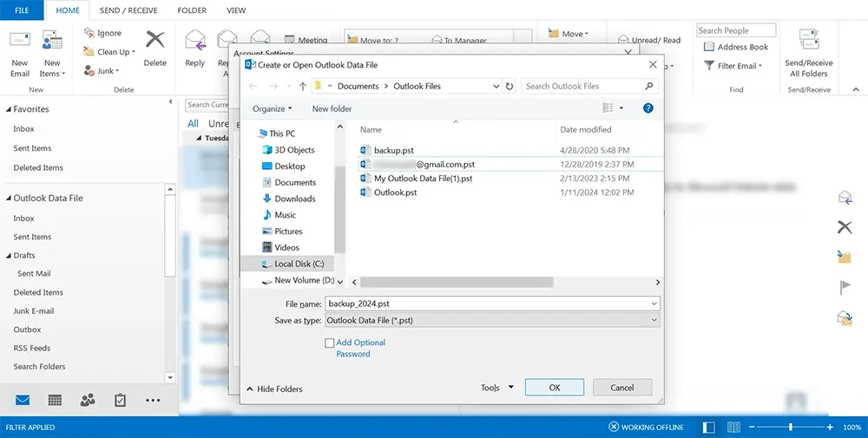Select the backup.pst file

pos(386,150)
